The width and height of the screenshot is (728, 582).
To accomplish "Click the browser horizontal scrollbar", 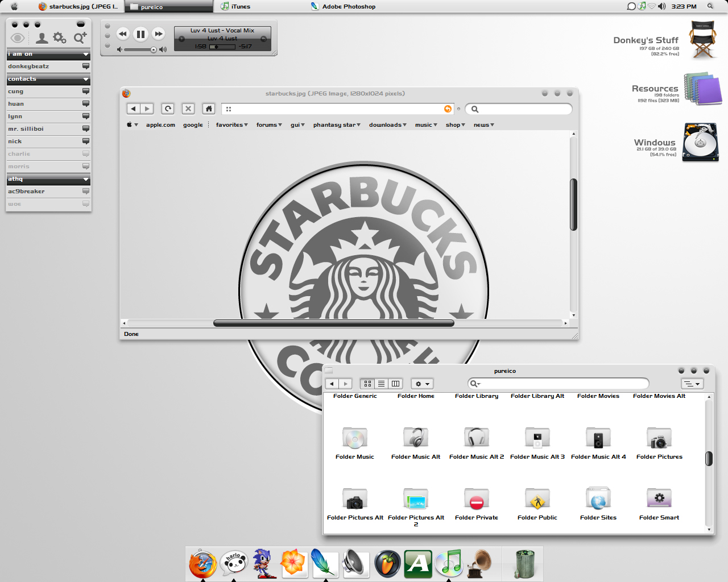I will tap(333, 323).
